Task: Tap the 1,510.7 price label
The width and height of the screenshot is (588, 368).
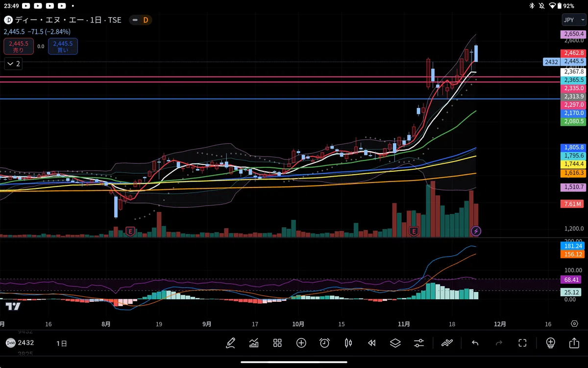Action: pos(573,187)
